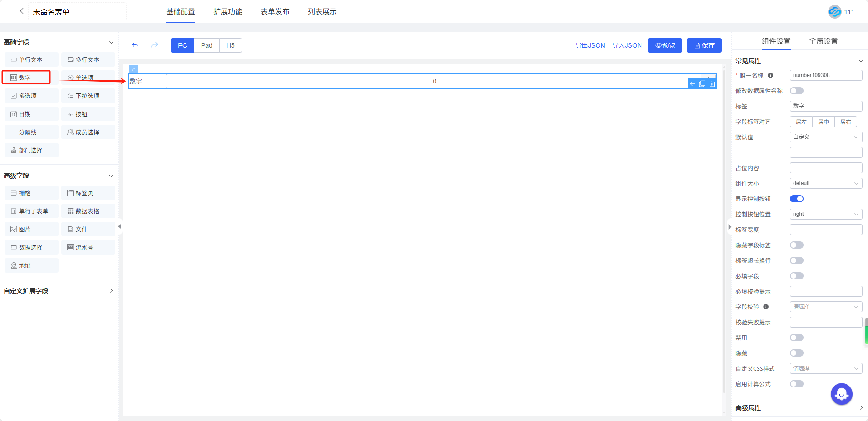Open the 控制按钮位置 dropdown
The width and height of the screenshot is (868, 421).
pos(825,214)
